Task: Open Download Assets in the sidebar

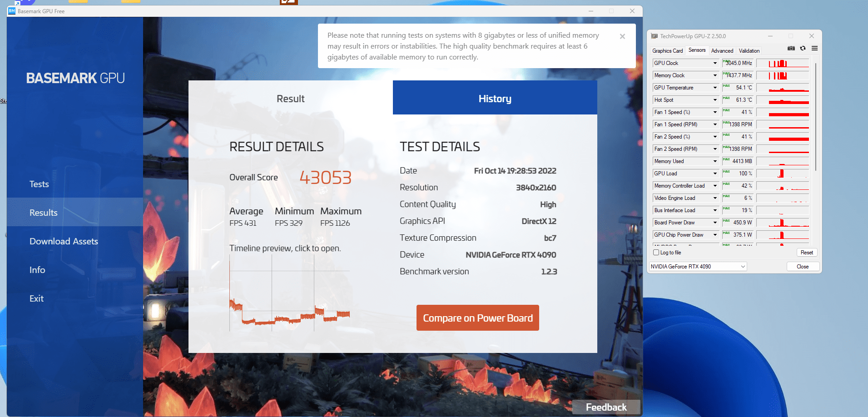Action: coord(75,241)
